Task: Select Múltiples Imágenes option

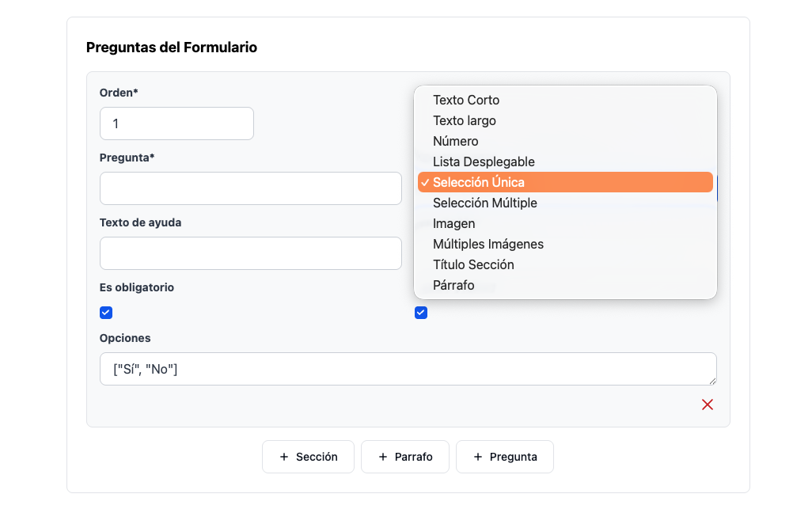Action: [488, 245]
